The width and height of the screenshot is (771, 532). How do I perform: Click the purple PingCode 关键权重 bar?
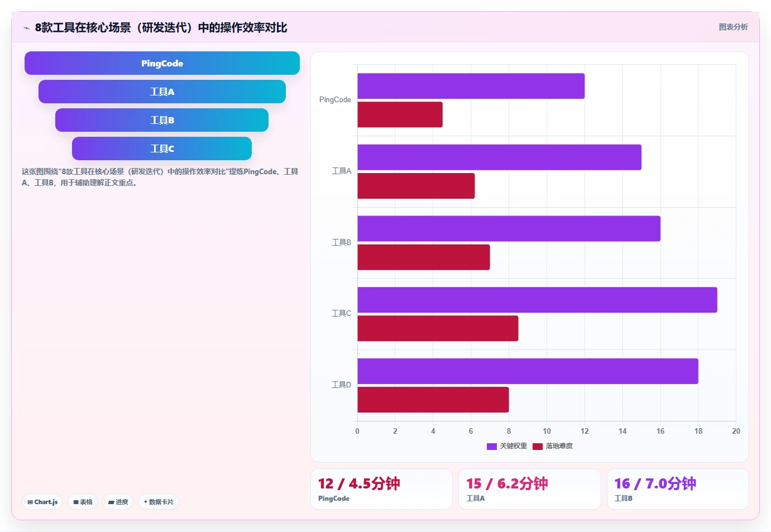(x=471, y=86)
